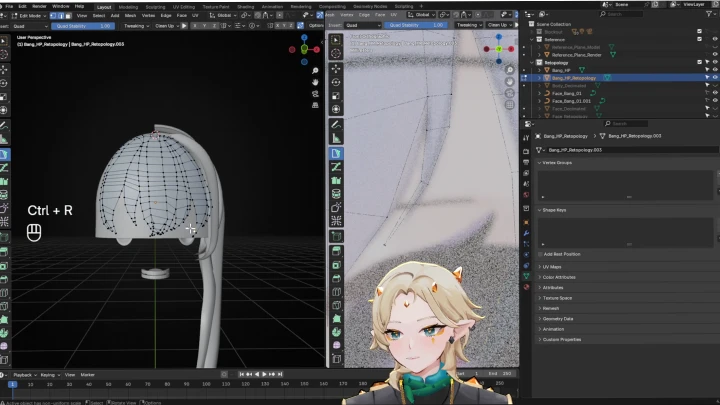Click Options button in left viewport header
The height and width of the screenshot is (405, 720).
coord(316,26)
